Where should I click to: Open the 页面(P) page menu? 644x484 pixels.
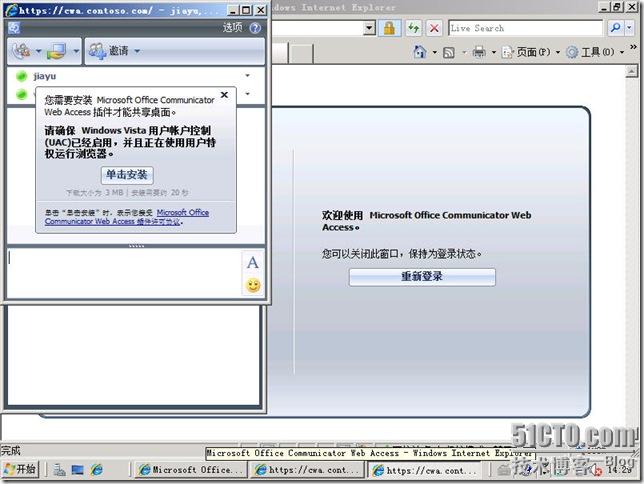(x=531, y=52)
